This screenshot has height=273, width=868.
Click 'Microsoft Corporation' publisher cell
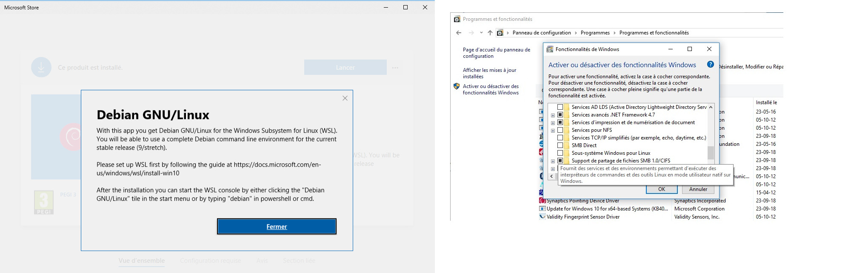pos(699,209)
